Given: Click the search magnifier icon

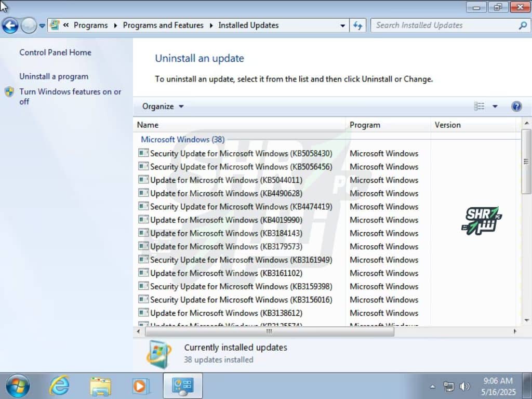Looking at the screenshot, I should (523, 25).
